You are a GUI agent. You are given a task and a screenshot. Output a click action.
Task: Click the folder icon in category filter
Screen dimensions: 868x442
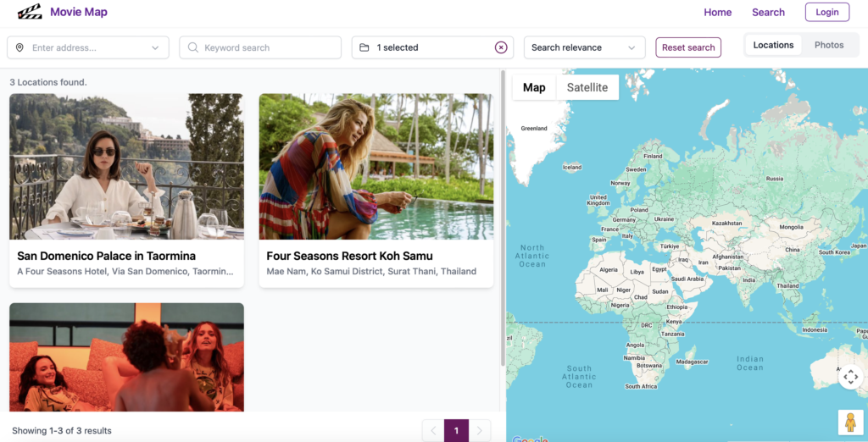(364, 48)
